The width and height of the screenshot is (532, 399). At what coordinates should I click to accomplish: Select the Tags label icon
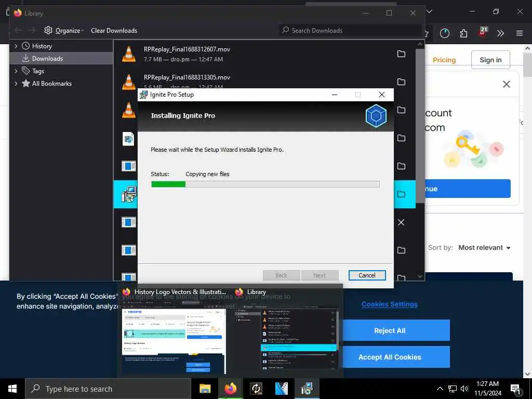tap(26, 71)
